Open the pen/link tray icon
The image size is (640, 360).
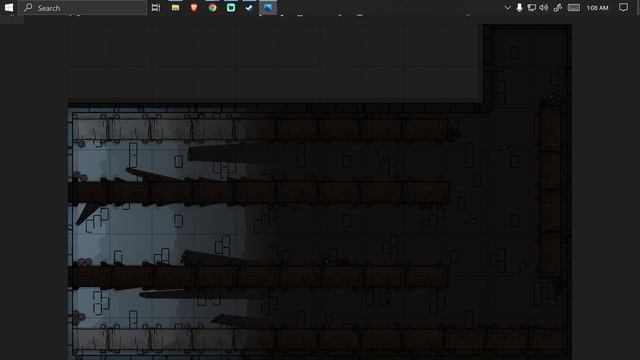coord(558,7)
